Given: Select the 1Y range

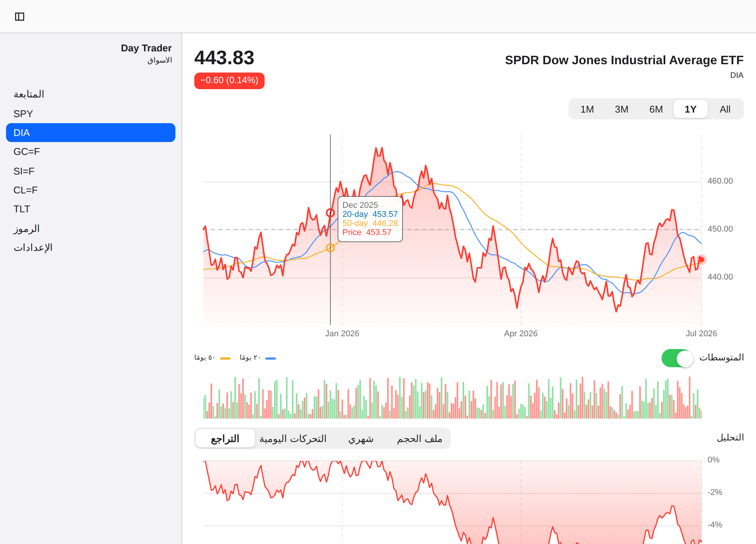Looking at the screenshot, I should pyautogui.click(x=690, y=109).
